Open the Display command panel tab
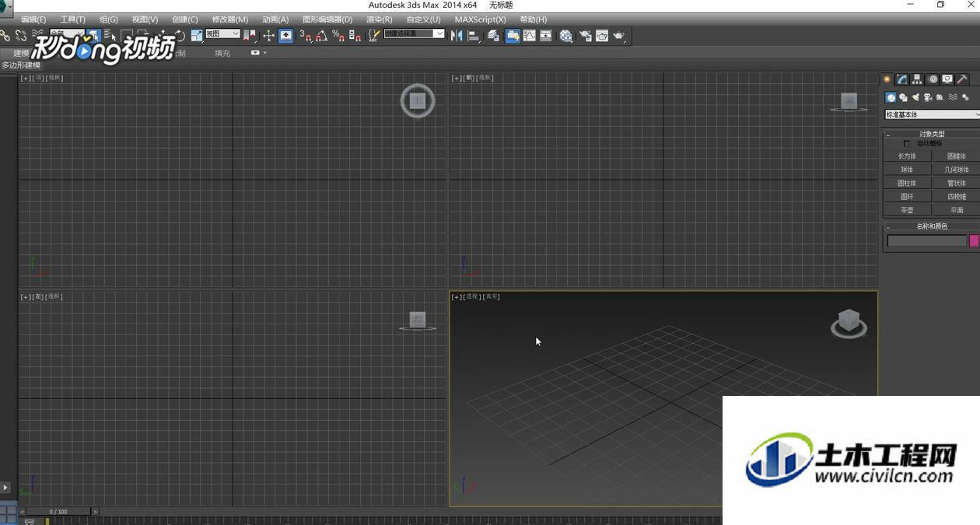 coord(947,79)
